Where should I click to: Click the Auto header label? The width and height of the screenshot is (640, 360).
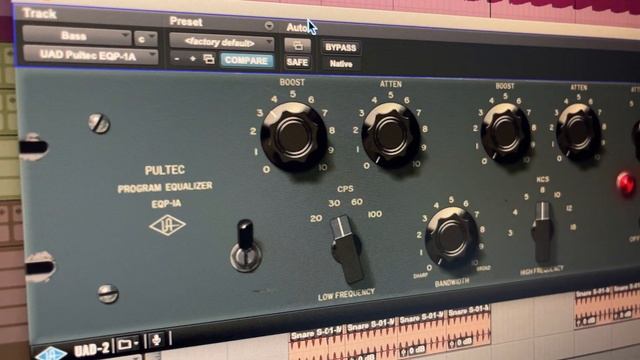[x=297, y=28]
